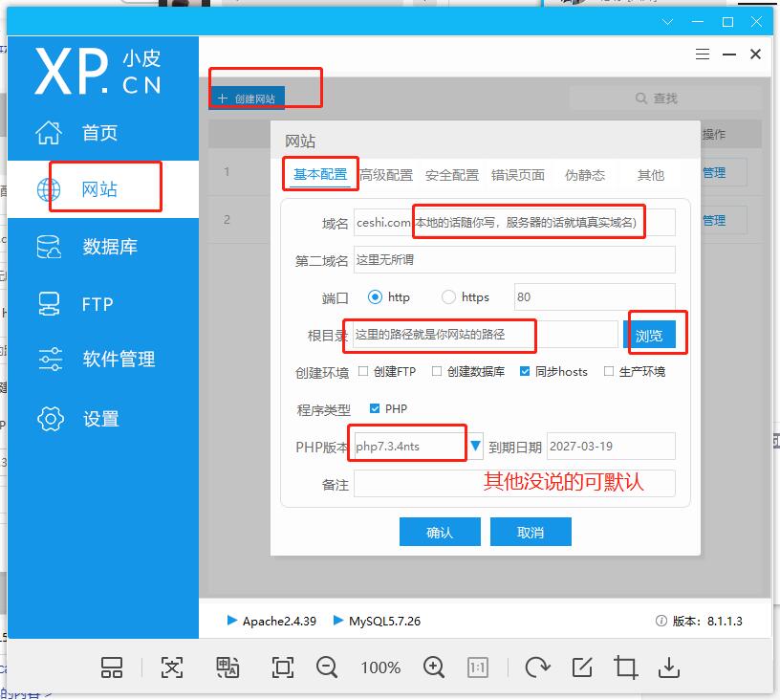Check the 创建FTP checkbox
The width and height of the screenshot is (780, 700).
(x=363, y=371)
